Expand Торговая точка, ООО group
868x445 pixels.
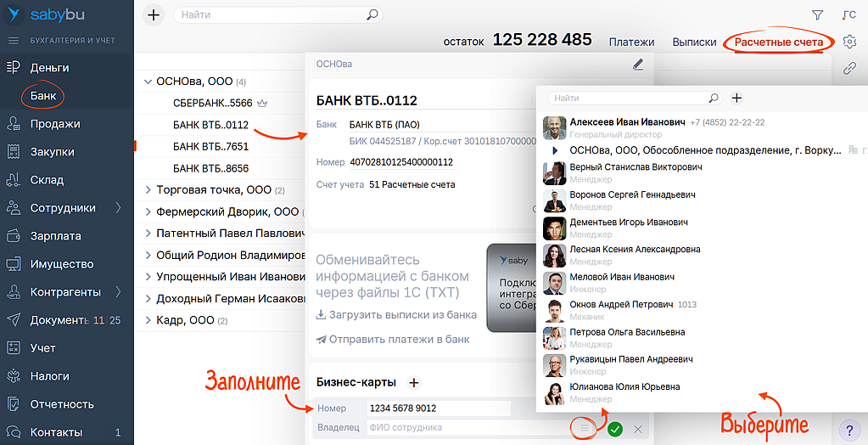[148, 190]
